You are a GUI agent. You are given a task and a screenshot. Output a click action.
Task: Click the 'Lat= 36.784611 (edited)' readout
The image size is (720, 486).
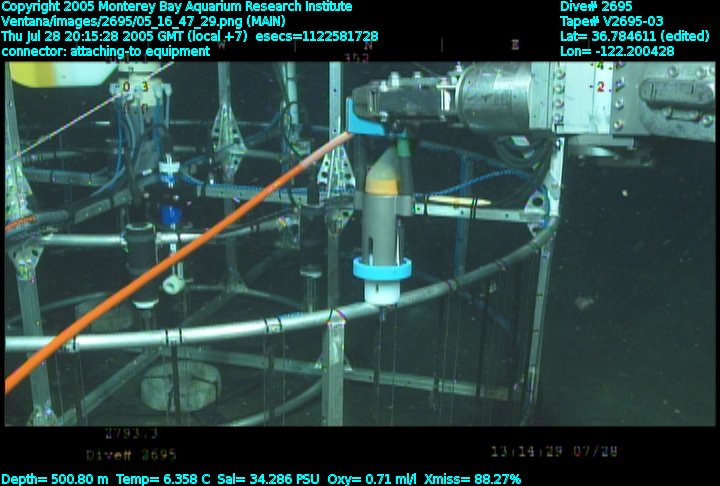(635, 36)
